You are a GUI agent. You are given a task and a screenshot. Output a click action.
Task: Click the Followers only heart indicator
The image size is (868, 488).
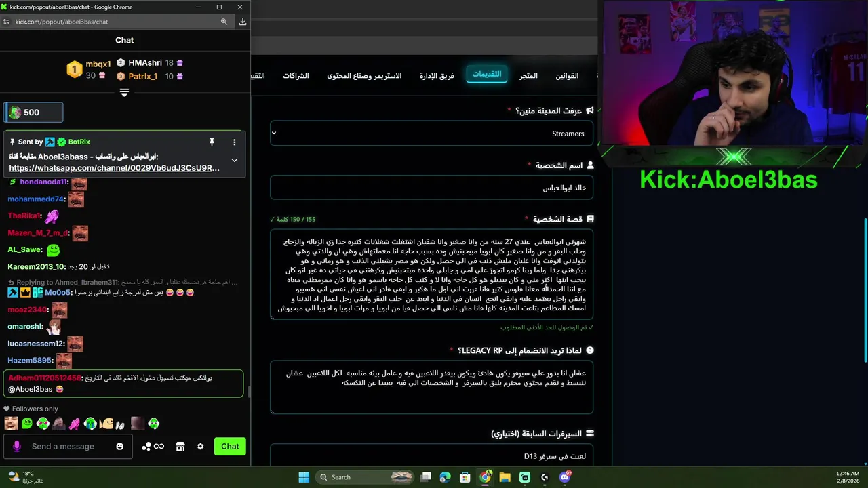tap(7, 409)
